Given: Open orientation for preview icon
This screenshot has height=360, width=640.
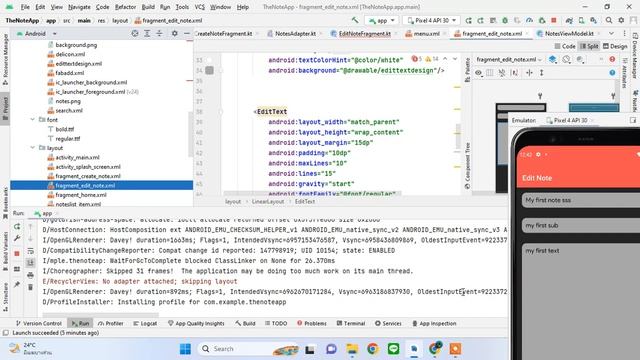Looking at the screenshot, I should [x=566, y=60].
